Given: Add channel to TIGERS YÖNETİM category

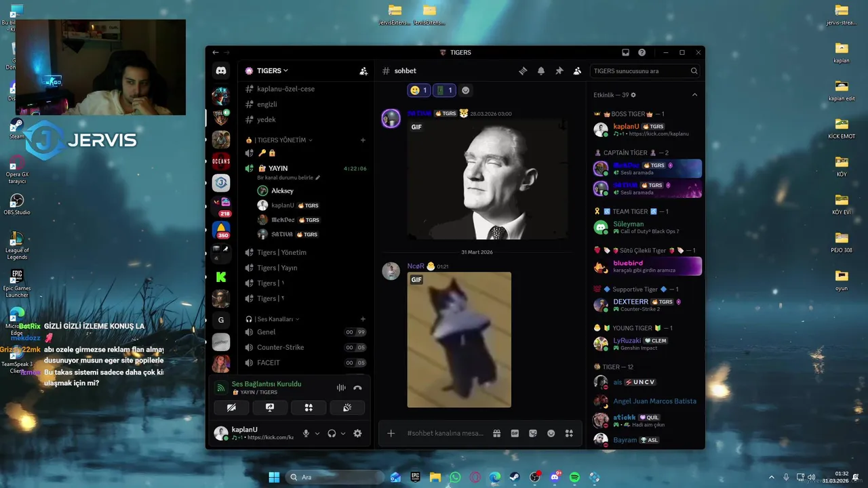Looking at the screenshot, I should [x=363, y=140].
